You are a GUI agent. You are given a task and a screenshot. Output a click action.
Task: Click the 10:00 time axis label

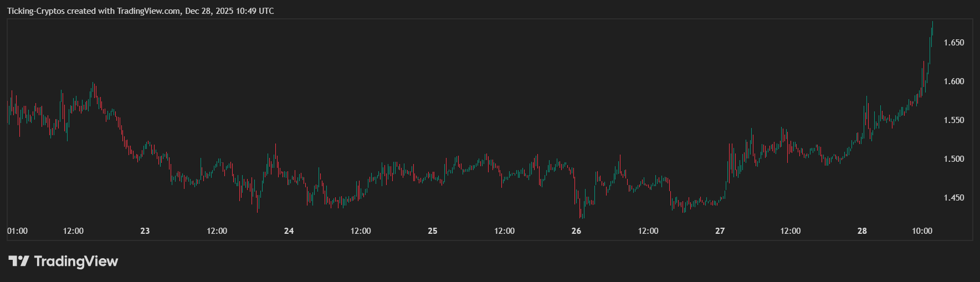pos(922,231)
